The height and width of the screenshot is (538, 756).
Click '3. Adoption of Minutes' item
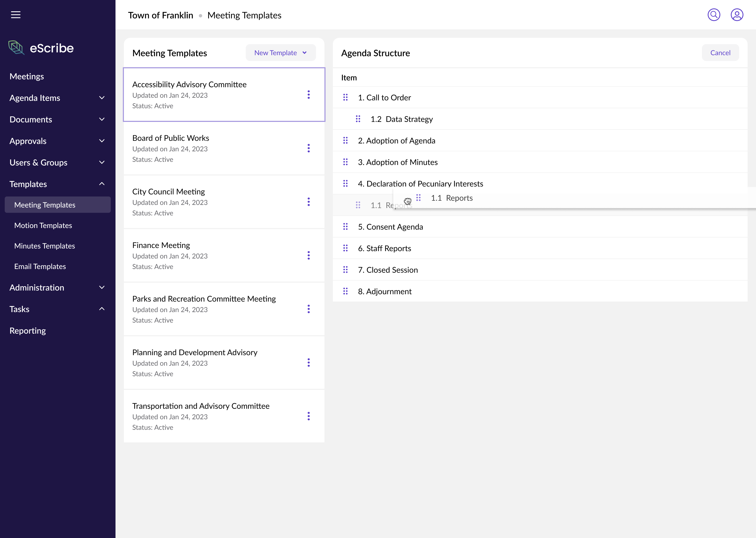(540, 162)
